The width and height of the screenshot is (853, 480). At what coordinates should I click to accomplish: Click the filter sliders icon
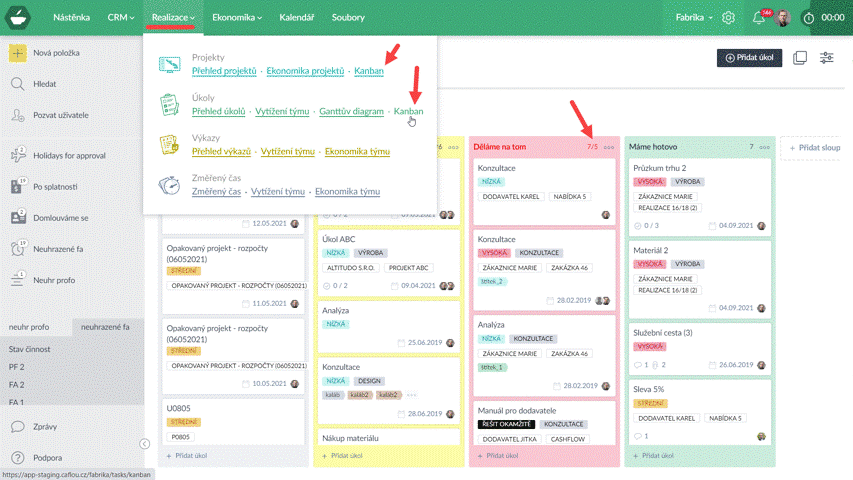[x=827, y=58]
